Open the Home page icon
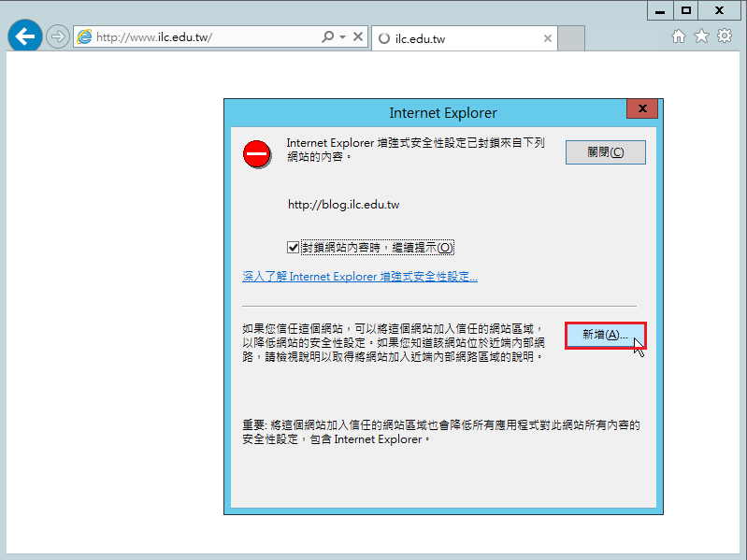The image size is (747, 560). point(679,36)
